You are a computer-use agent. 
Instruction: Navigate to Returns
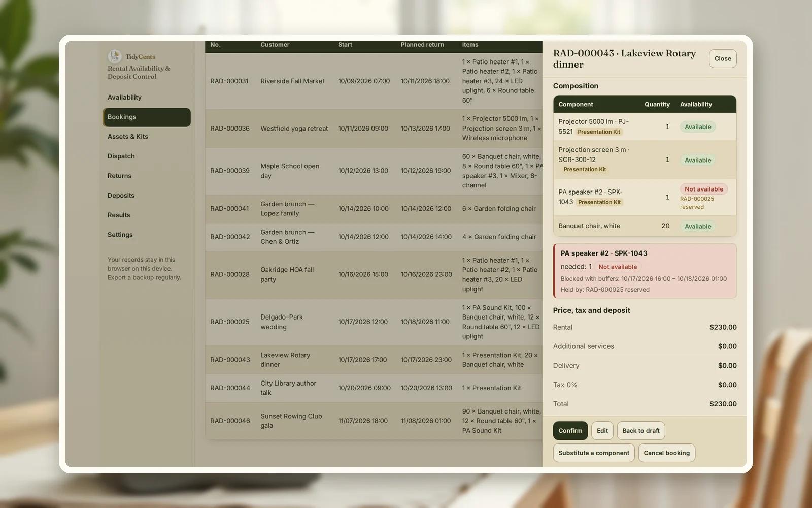pos(147,176)
